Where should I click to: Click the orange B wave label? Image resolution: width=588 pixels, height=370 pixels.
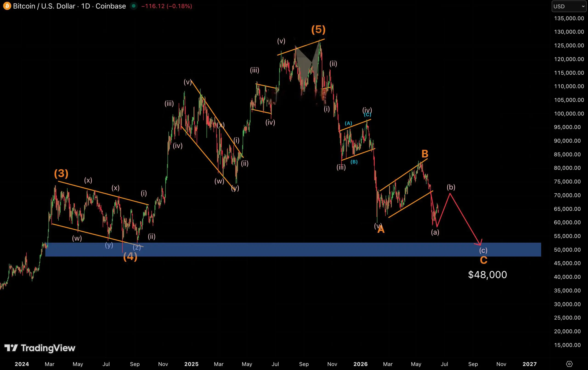pos(425,154)
